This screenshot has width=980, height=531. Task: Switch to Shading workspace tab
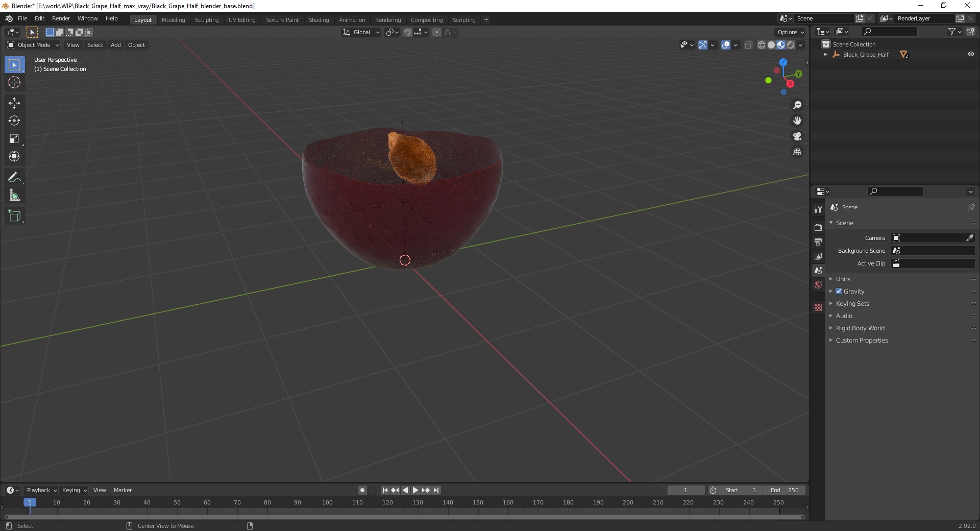[318, 20]
